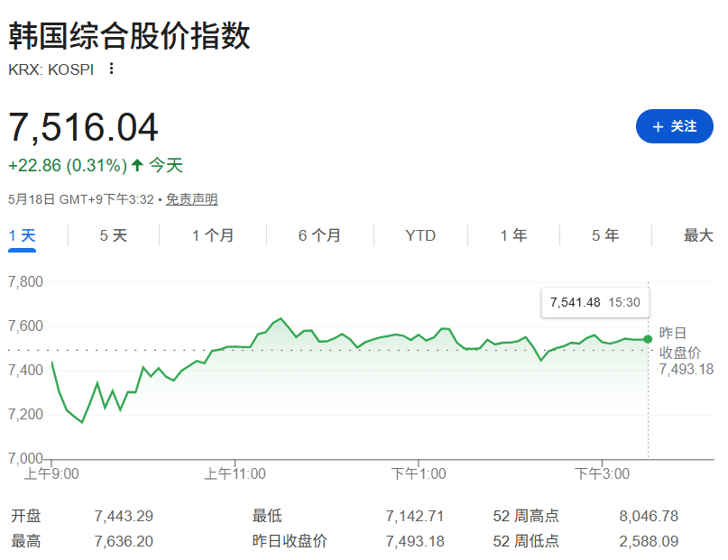Click the 最低 label
The height and width of the screenshot is (560, 728).
(267, 516)
